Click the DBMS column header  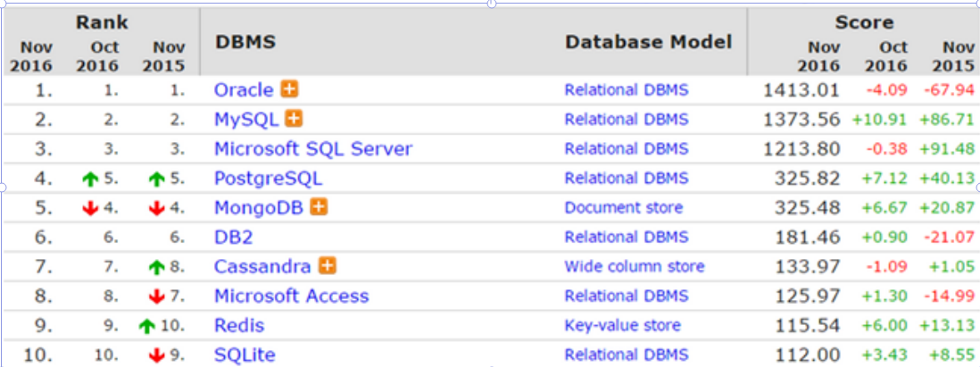click(245, 42)
